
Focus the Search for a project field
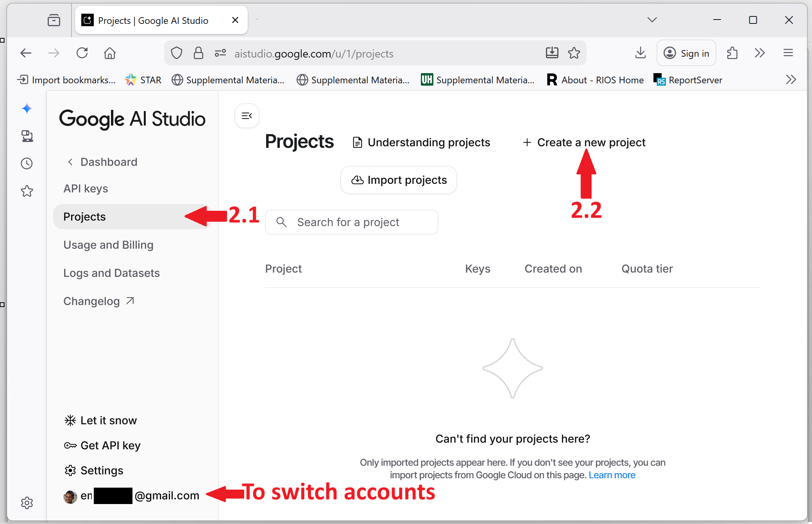click(x=352, y=222)
